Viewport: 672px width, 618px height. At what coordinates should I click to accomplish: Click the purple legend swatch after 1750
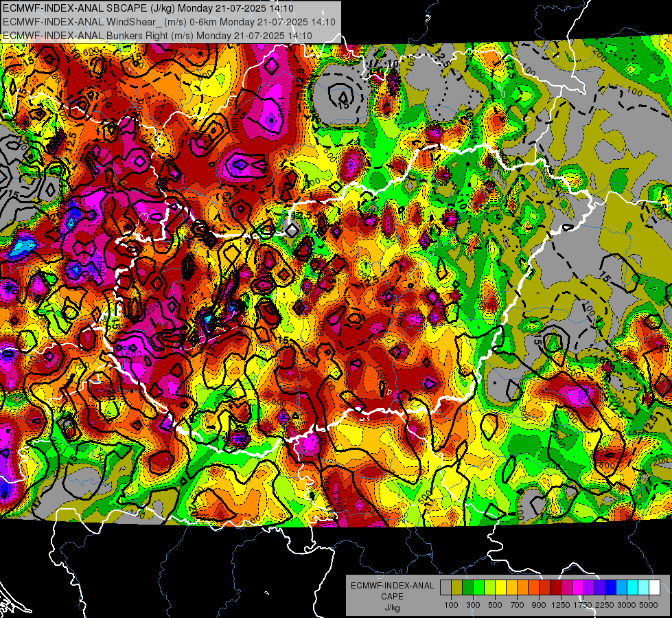(x=588, y=587)
